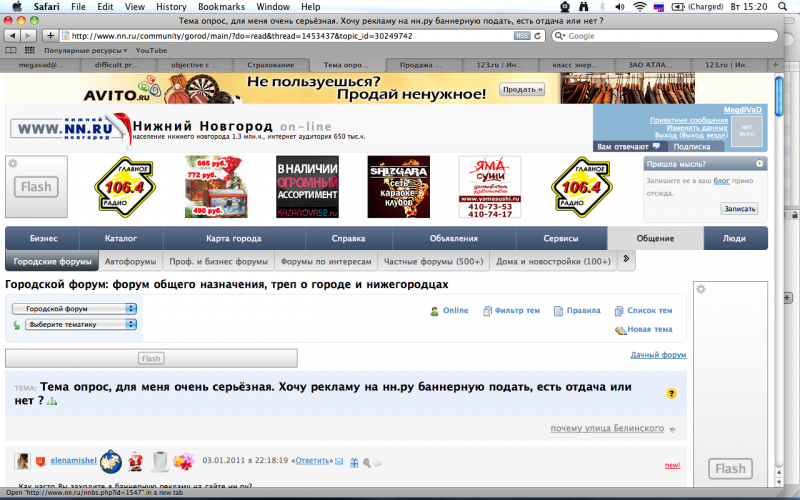Open Spotlight search magnifier
The image size is (800, 500).
783,7
